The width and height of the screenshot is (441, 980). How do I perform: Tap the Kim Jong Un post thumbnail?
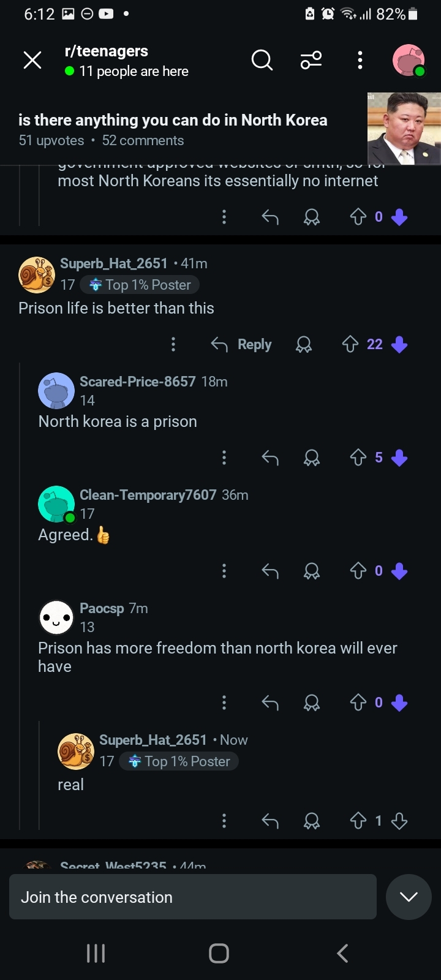tap(404, 129)
